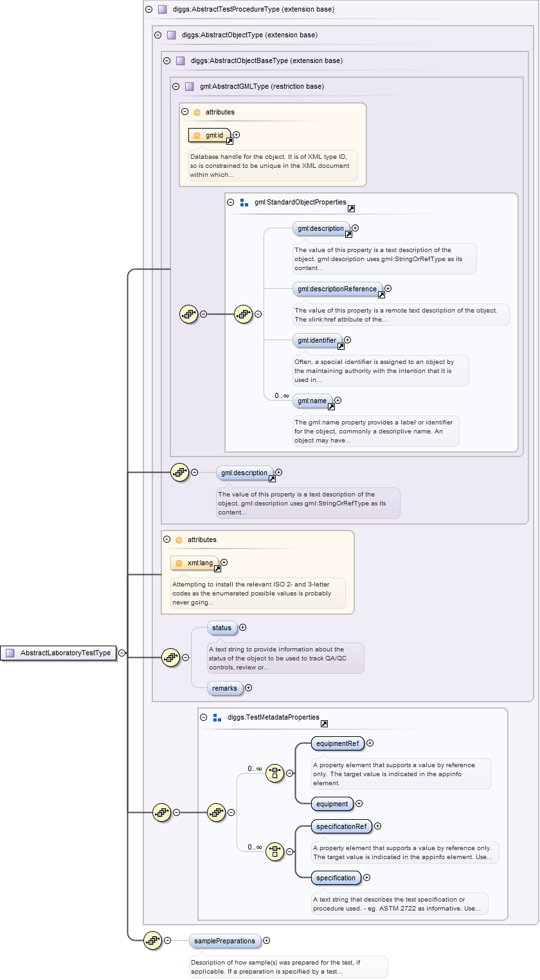The width and height of the screenshot is (540, 980).
Task: Select the specification element node
Action: (x=336, y=878)
